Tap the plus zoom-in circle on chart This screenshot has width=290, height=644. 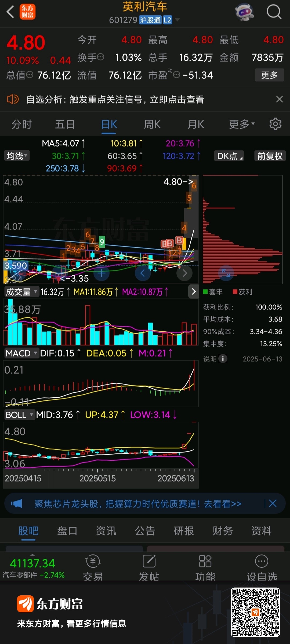point(102,273)
